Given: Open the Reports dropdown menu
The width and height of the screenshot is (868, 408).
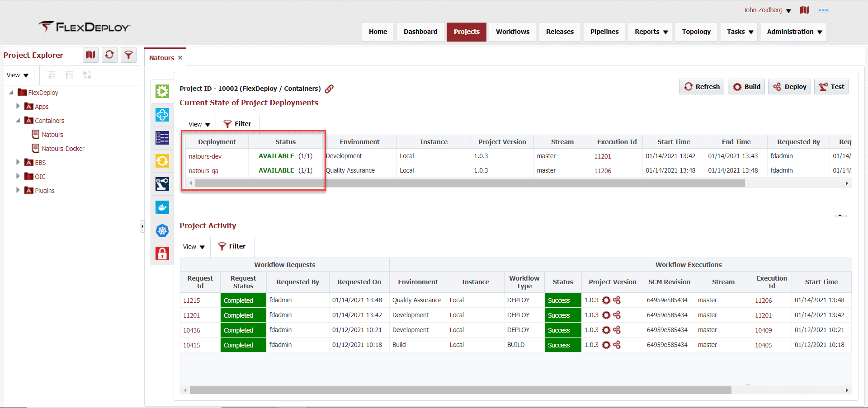Looking at the screenshot, I should point(651,32).
